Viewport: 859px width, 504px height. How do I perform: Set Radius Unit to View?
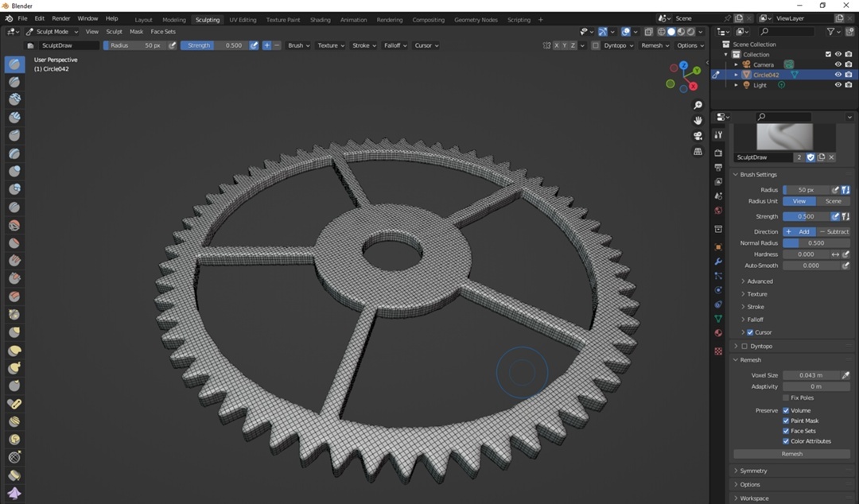[799, 201]
